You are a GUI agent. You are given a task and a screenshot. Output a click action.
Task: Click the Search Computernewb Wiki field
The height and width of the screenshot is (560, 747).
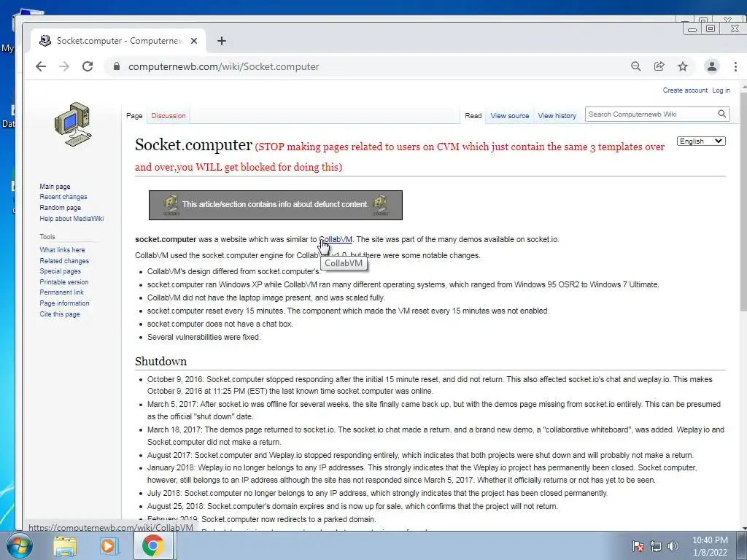coord(651,114)
